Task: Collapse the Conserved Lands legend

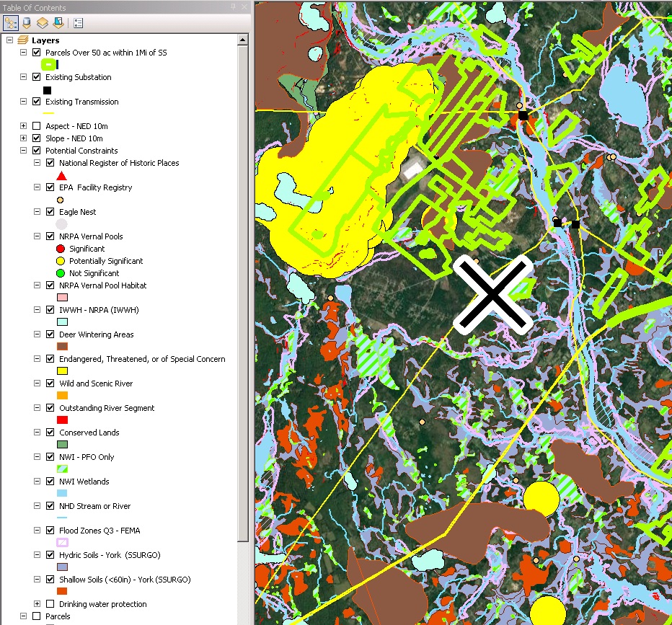Action: point(37,433)
